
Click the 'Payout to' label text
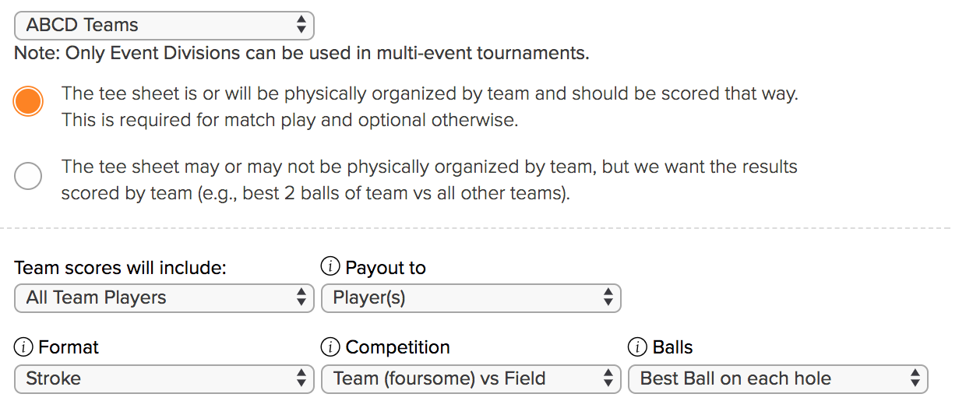pyautogui.click(x=386, y=268)
